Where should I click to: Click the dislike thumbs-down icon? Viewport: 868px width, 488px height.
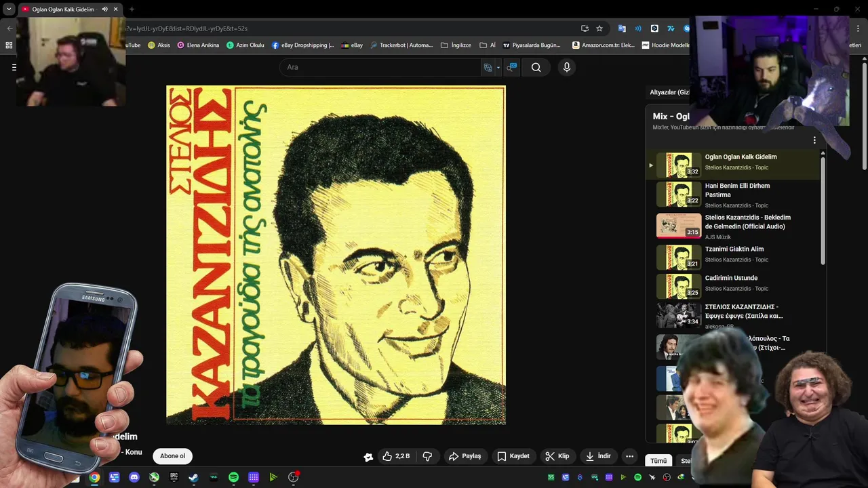pyautogui.click(x=427, y=456)
